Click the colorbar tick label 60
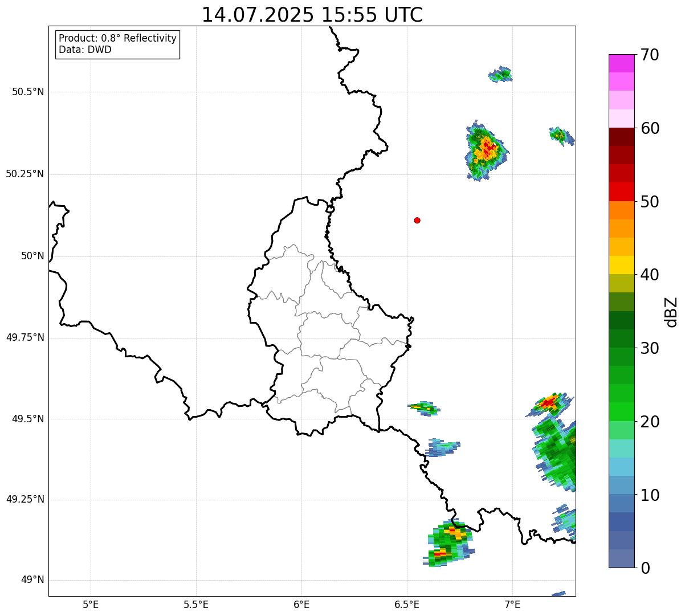Viewport: 685px width, 616px height. coord(650,128)
